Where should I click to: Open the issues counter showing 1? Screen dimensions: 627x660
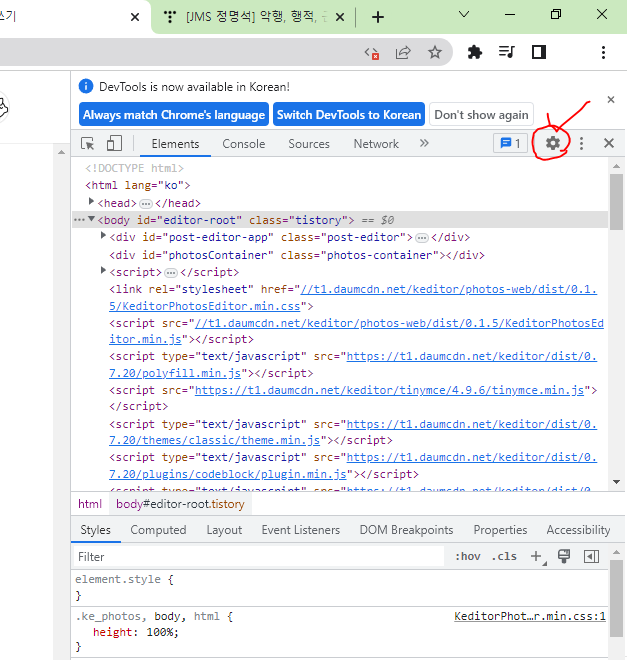pos(510,144)
